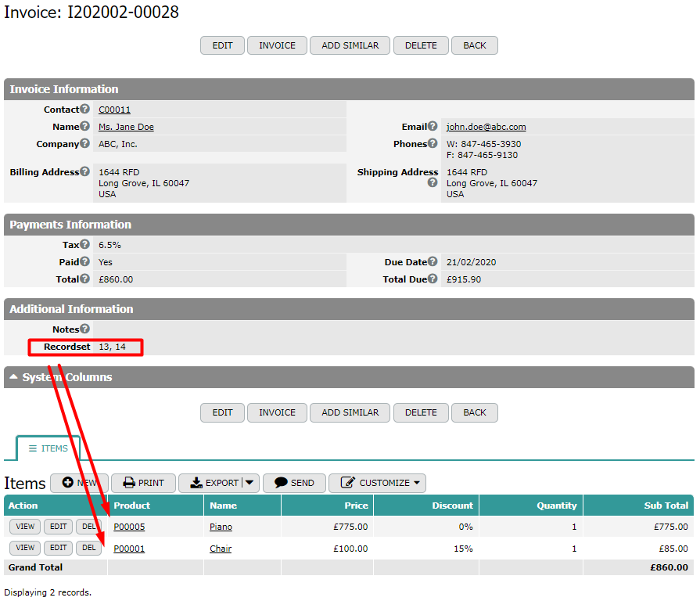700x601 pixels.
Task: Open the Export dropdown arrow
Action: (x=249, y=483)
